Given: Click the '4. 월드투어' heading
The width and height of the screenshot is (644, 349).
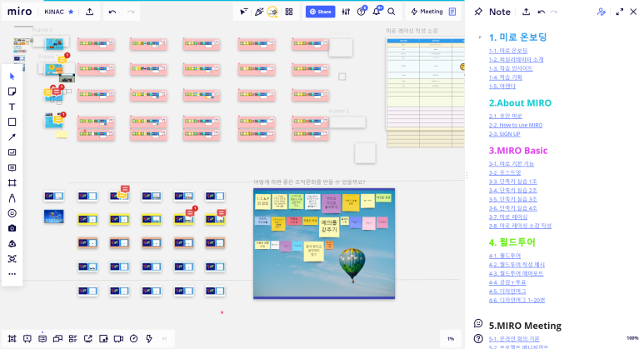Looking at the screenshot, I should [x=512, y=242].
